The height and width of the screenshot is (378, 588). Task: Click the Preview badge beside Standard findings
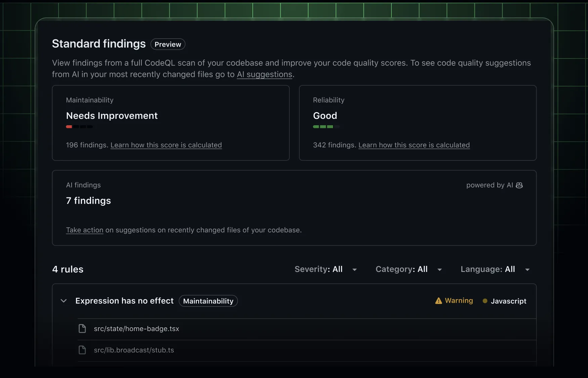point(168,44)
